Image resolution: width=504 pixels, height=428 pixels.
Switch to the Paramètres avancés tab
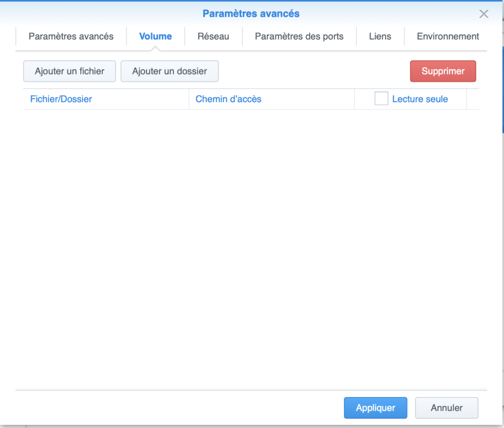tap(71, 36)
